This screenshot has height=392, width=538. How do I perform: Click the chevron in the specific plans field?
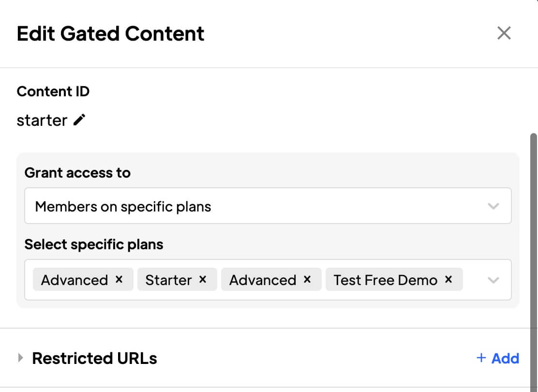pyautogui.click(x=493, y=280)
